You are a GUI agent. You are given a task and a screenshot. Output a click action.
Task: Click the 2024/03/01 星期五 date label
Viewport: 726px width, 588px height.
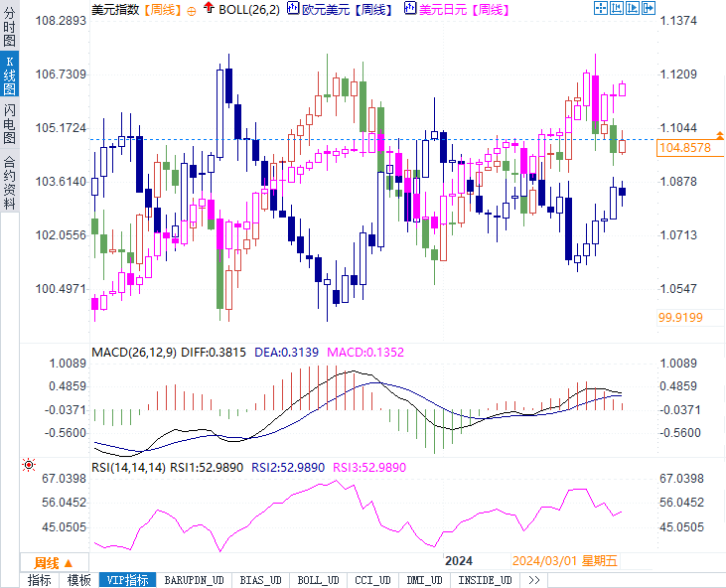pos(565,561)
